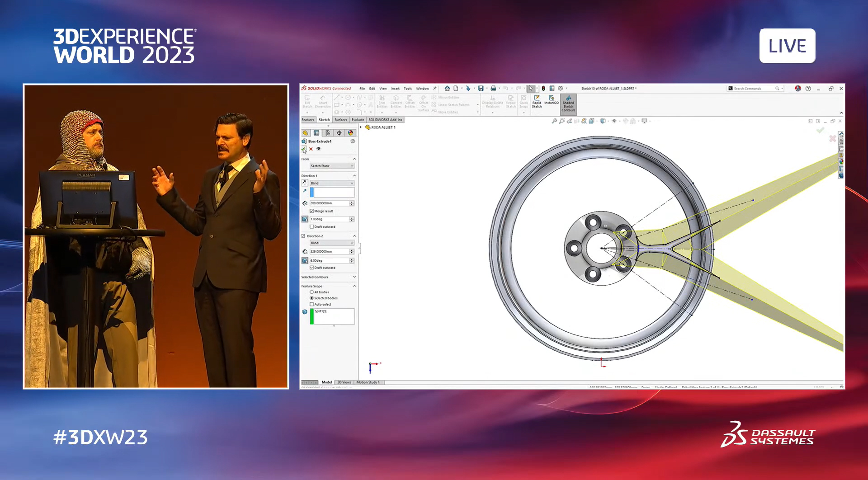Collapse the Feature Scope section
Viewport: 868px width, 480px height.
tap(354, 286)
